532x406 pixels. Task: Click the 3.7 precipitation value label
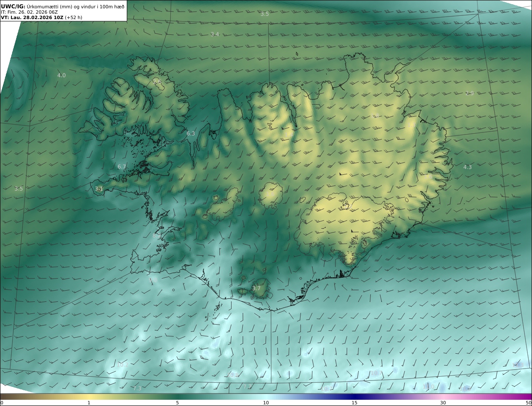[x=256, y=289]
